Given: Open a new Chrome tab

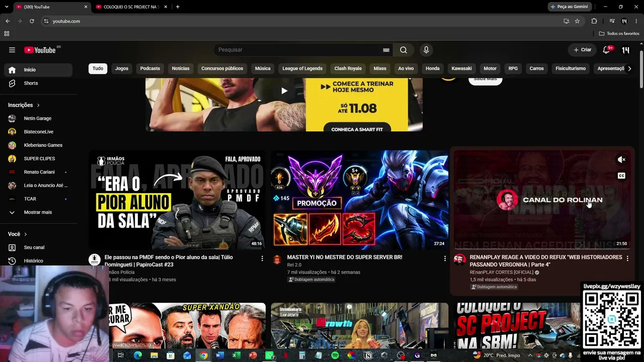Looking at the screenshot, I should click(x=178, y=7).
